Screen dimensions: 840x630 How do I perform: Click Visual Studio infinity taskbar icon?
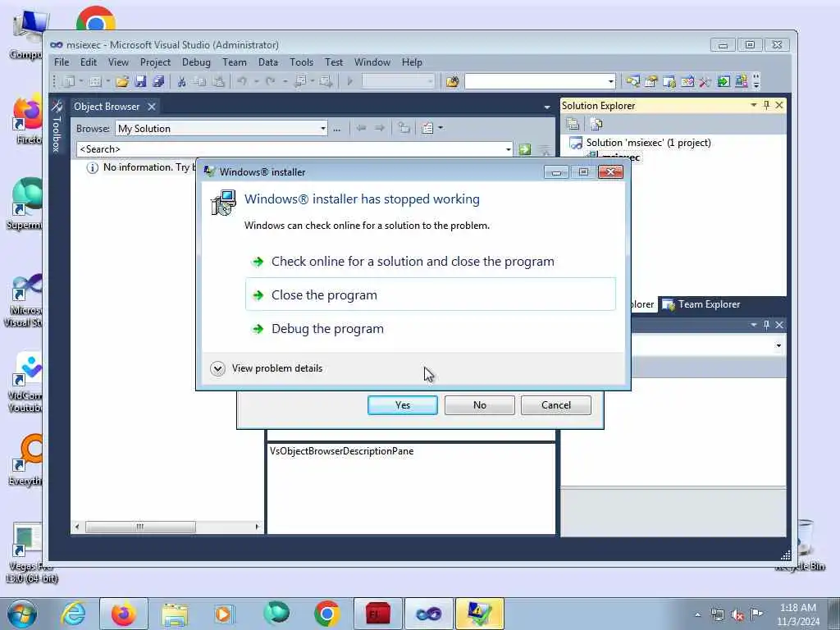click(428, 614)
